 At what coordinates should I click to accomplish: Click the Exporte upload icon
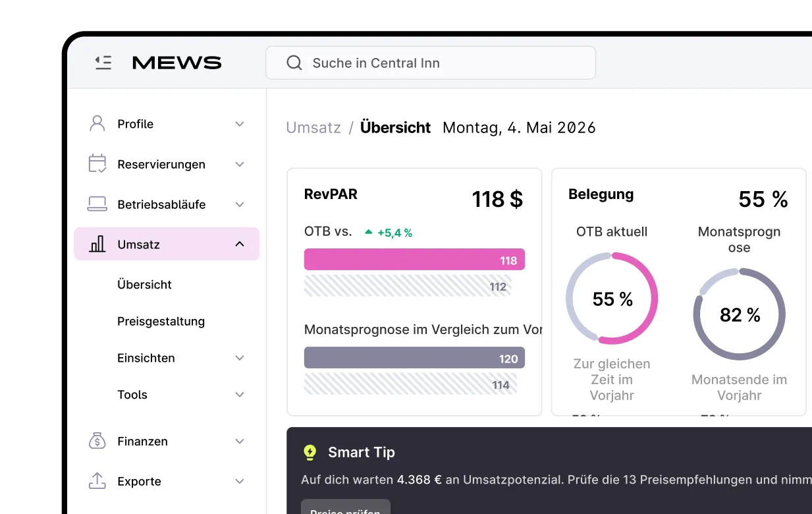point(97,481)
